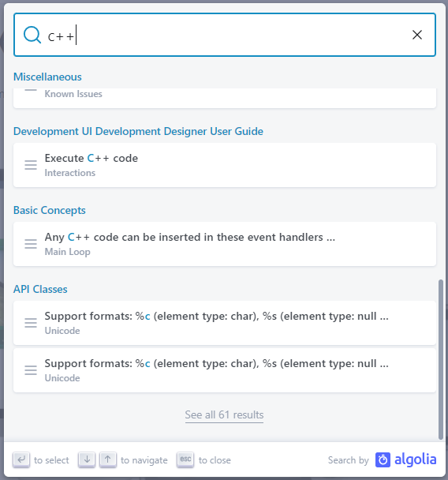
Task: Open the Designer User Guide category heading
Action: point(138,131)
